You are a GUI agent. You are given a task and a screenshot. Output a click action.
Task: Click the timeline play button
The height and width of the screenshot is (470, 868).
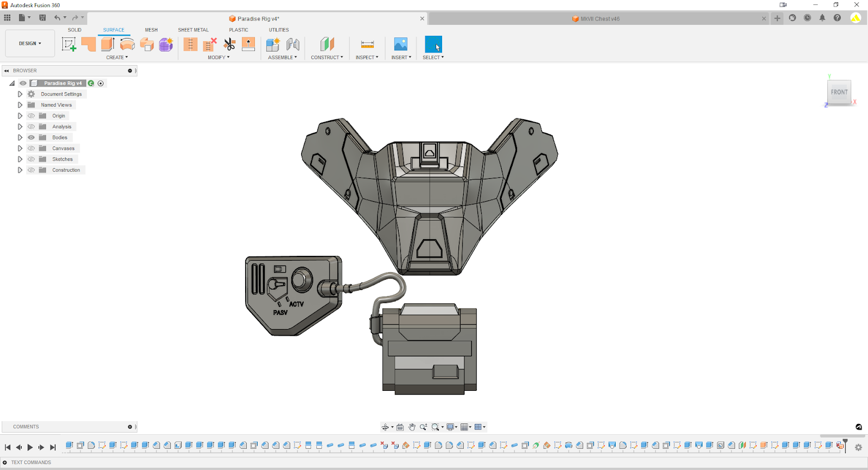pos(30,447)
